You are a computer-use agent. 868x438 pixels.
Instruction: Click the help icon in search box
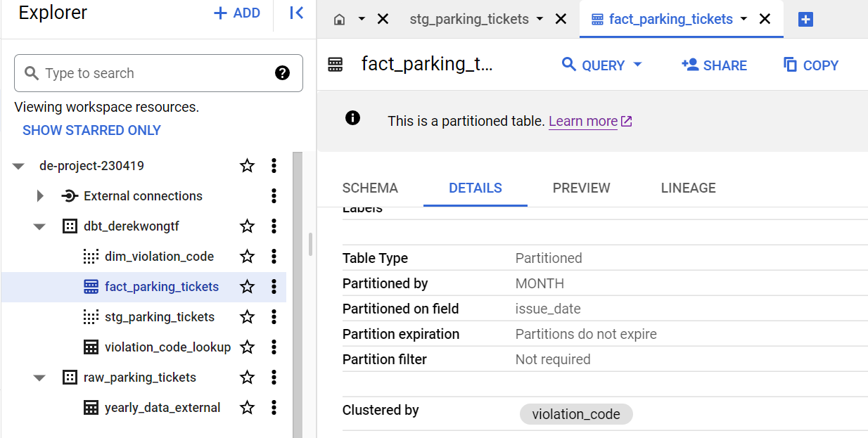click(283, 73)
